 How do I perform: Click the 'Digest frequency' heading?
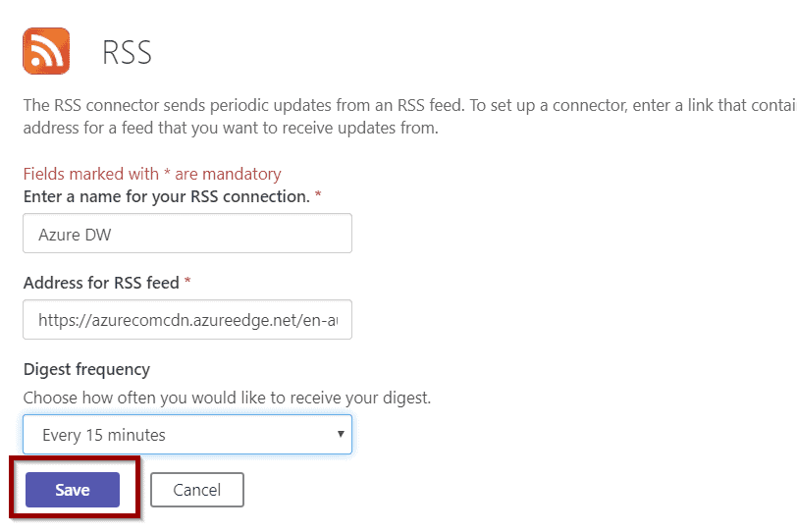click(x=86, y=369)
